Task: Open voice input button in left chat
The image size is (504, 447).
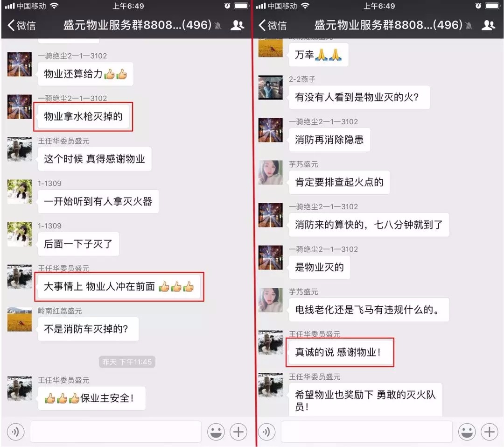Action: tap(15, 432)
